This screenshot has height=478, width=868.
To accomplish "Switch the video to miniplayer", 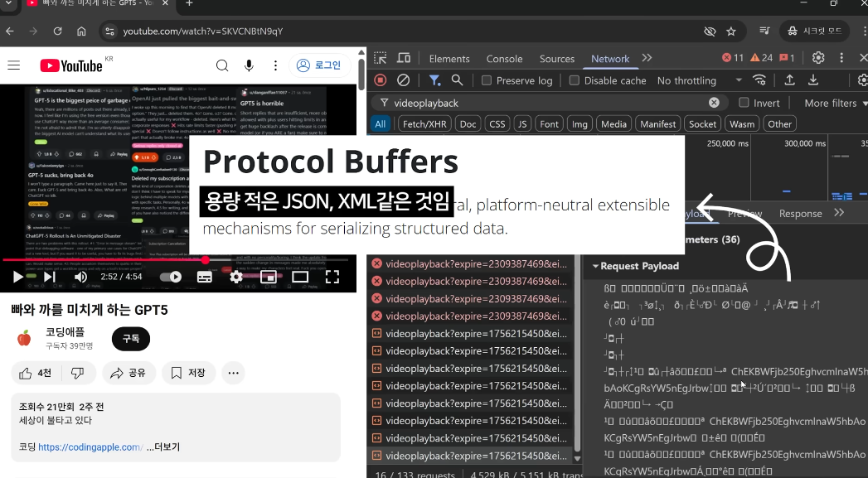I will coord(269,277).
